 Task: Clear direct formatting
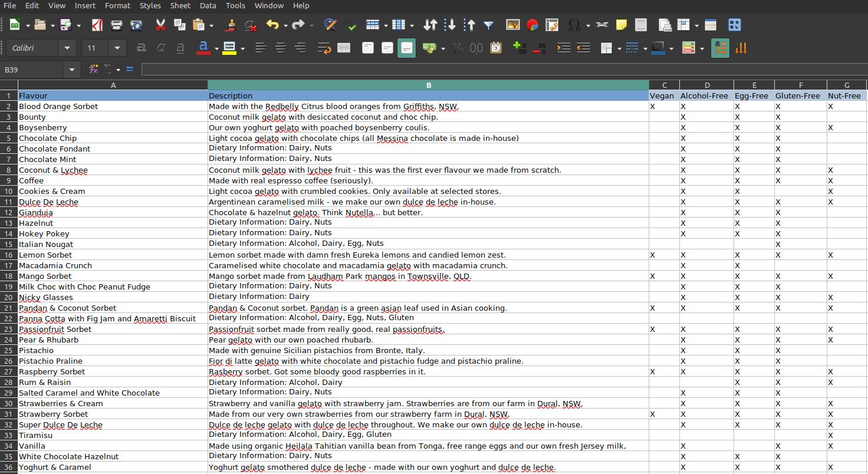(x=250, y=25)
